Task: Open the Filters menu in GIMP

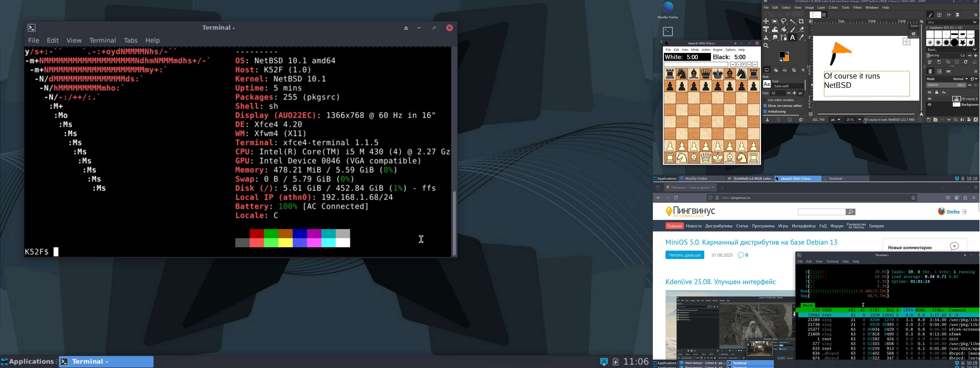Action: coord(858,8)
